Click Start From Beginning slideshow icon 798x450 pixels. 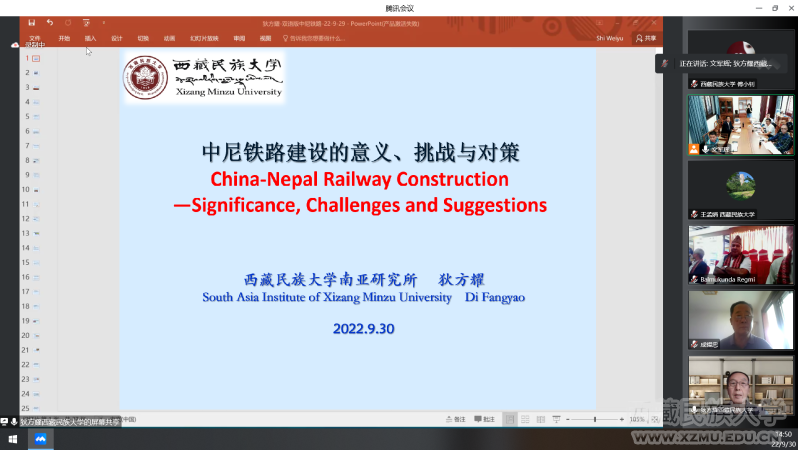click(x=86, y=22)
